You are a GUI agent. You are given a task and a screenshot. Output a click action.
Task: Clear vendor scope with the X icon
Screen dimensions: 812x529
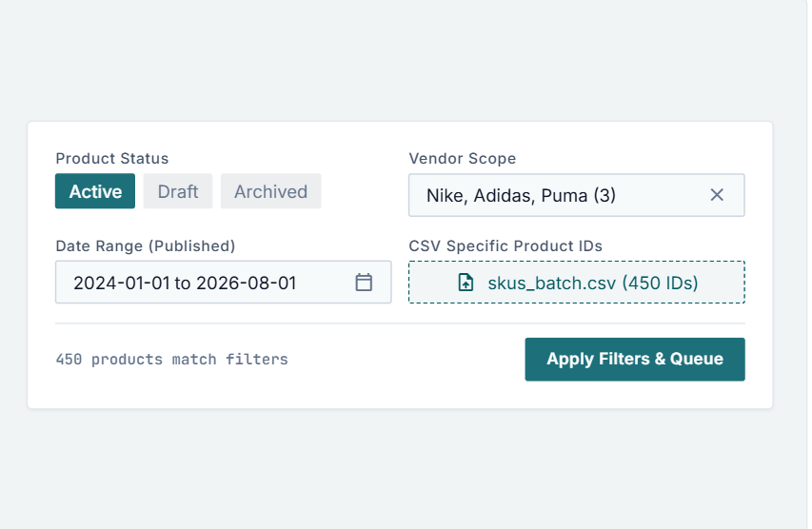pyautogui.click(x=717, y=195)
